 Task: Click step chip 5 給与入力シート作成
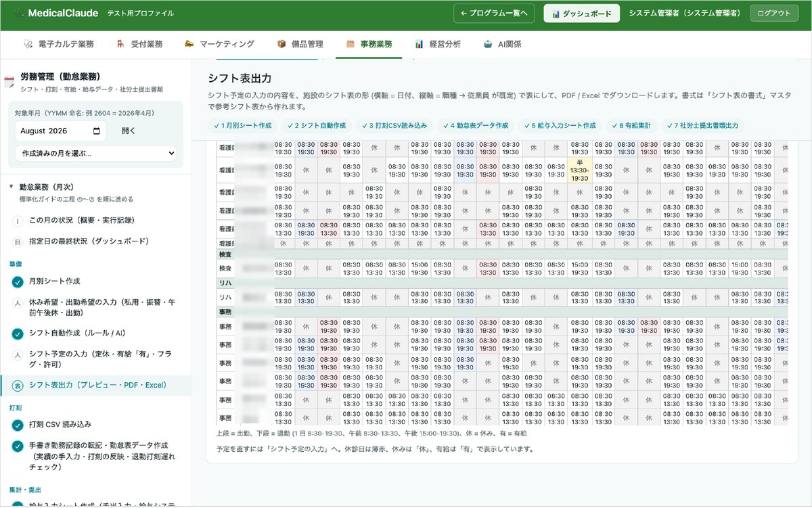pos(560,126)
